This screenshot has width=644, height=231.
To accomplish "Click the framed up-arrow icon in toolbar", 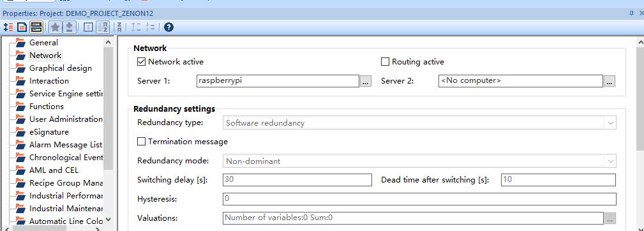I will click(x=88, y=27).
